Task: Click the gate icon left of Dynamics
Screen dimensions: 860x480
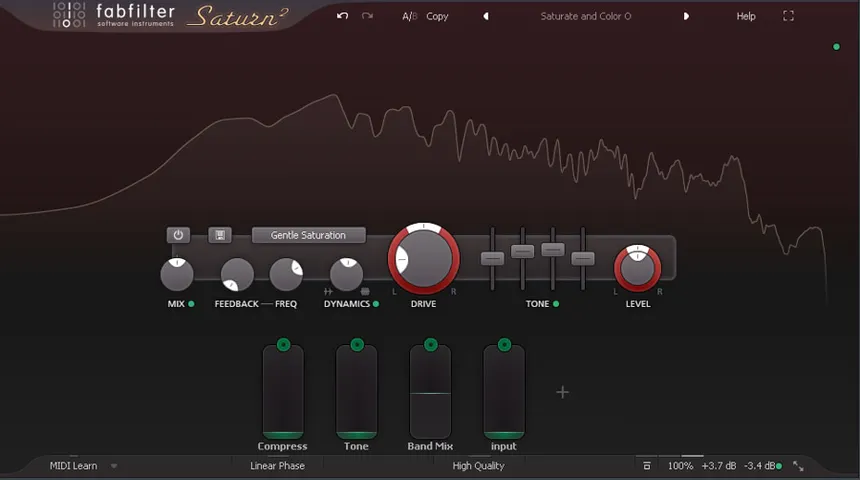Action: coord(328,291)
